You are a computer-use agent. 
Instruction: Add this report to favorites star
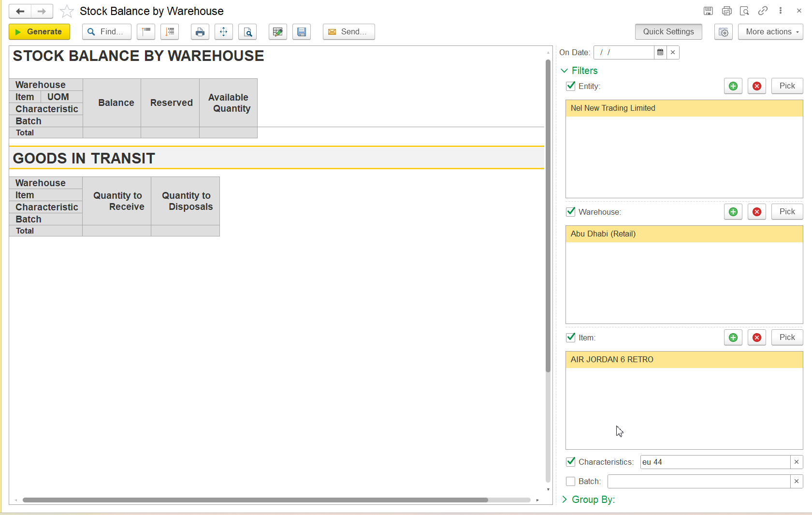click(67, 11)
